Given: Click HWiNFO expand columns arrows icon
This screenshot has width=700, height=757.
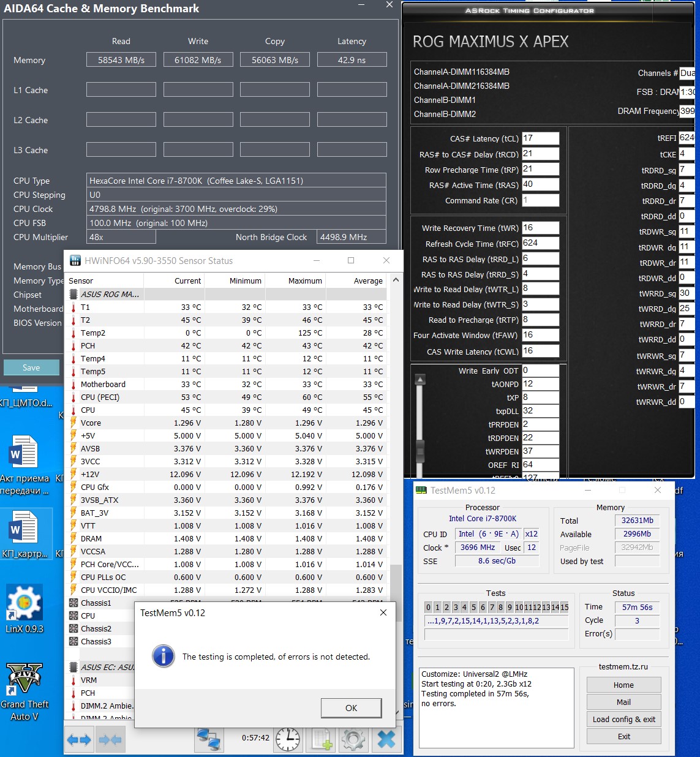Looking at the screenshot, I should pos(79,740).
